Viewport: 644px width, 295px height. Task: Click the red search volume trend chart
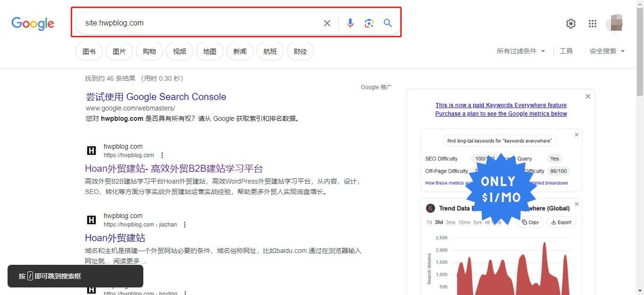pyautogui.click(x=512, y=269)
